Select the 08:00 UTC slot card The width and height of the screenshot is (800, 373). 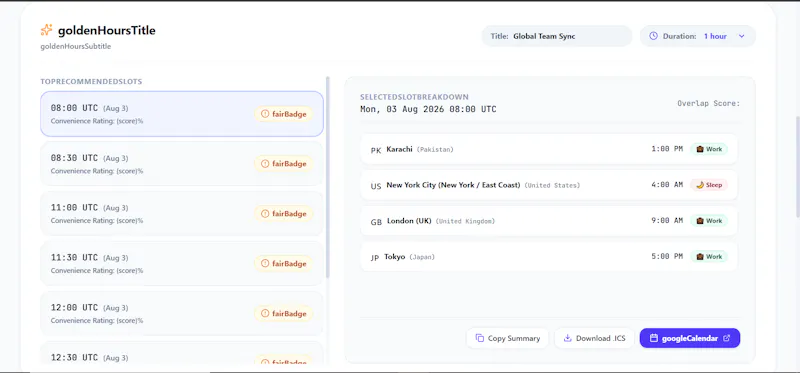pos(182,114)
